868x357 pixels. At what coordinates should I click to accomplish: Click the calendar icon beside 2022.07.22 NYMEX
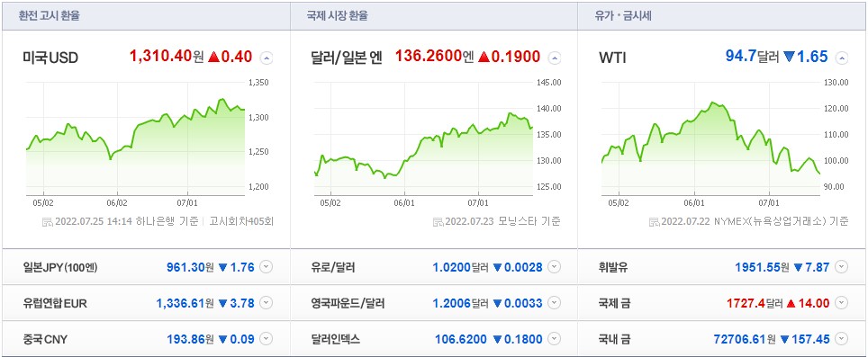click(653, 222)
